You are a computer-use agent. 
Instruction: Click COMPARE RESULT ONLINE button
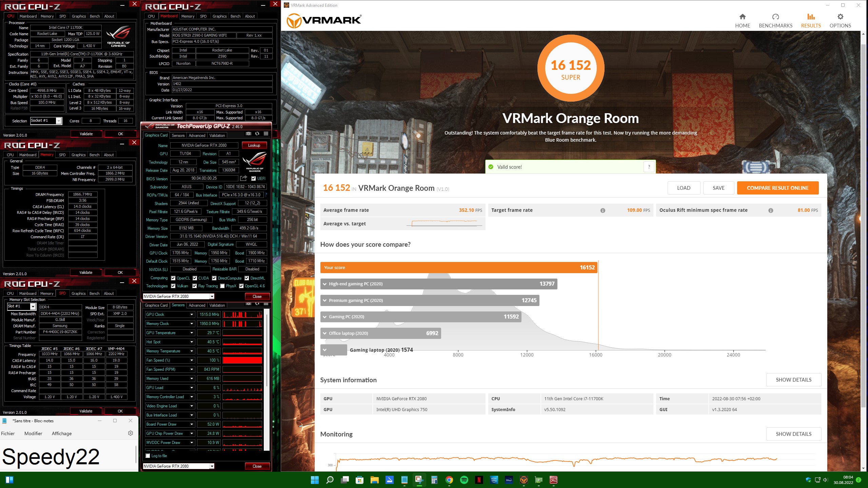pyautogui.click(x=777, y=188)
